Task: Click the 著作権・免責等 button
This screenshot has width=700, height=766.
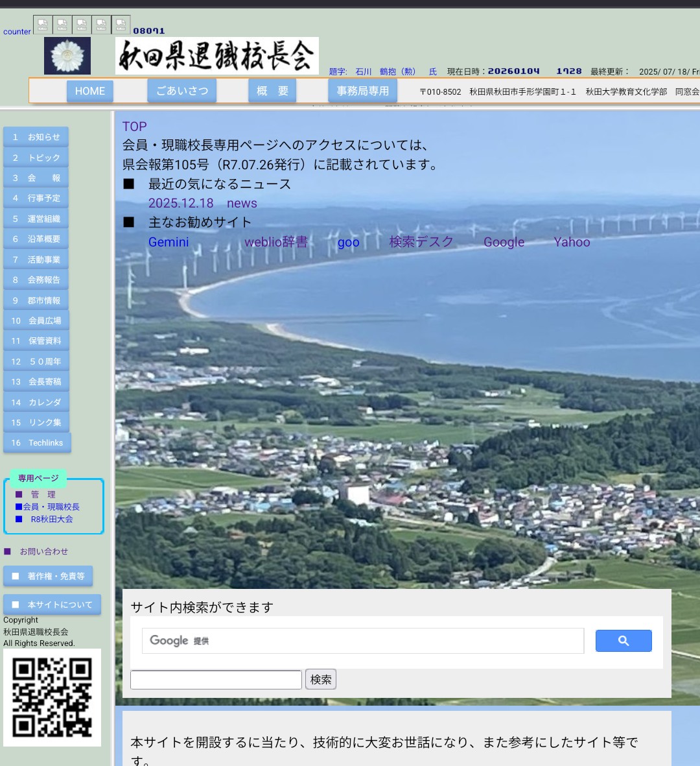Action: [x=49, y=576]
